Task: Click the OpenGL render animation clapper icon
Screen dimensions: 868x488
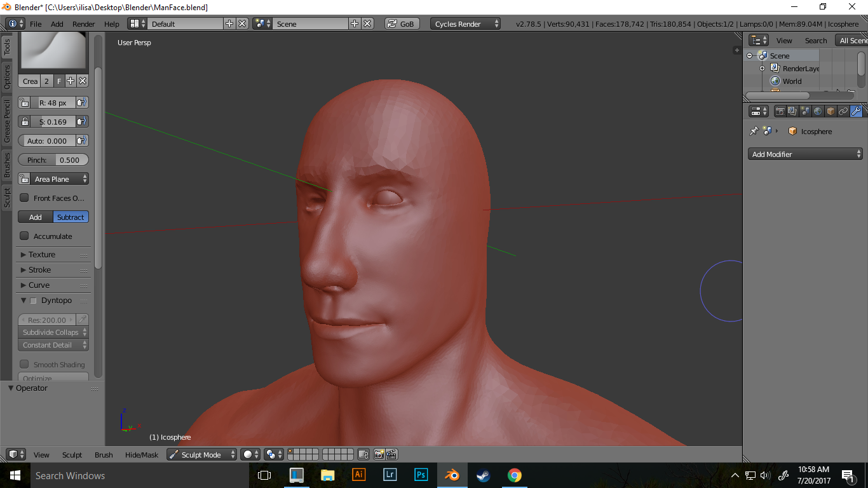Action: [391, 454]
